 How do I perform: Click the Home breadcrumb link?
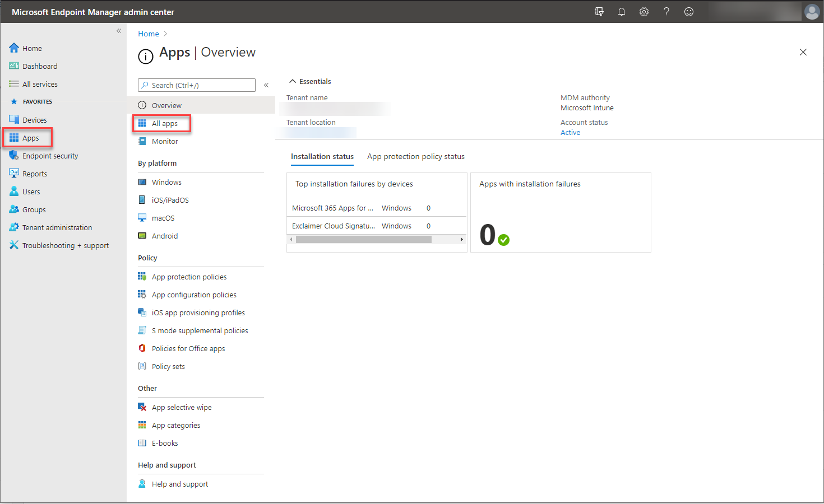click(149, 34)
